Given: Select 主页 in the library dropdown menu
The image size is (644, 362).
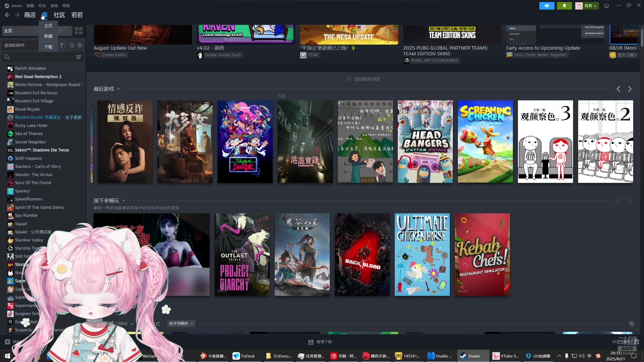Looking at the screenshot, I should coord(48,26).
